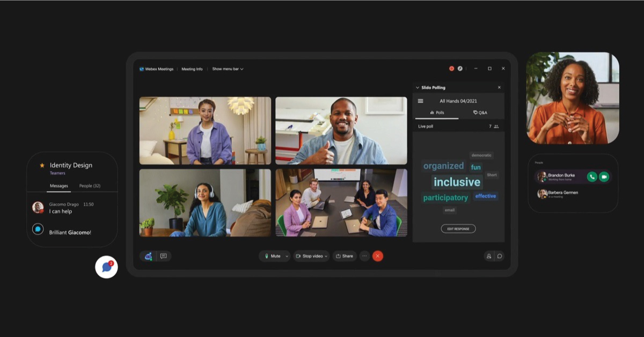Viewport: 644px width, 337px height.
Task: Click the red recording indicator icon
Action: 451,69
